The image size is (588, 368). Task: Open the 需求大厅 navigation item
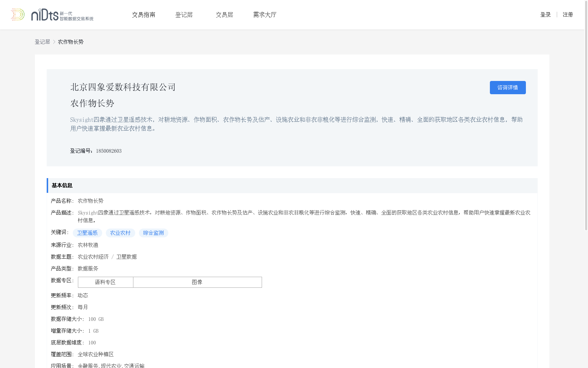[x=265, y=15]
